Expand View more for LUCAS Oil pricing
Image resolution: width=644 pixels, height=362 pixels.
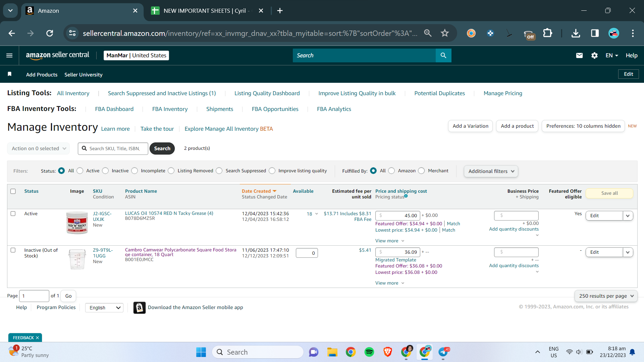(390, 241)
